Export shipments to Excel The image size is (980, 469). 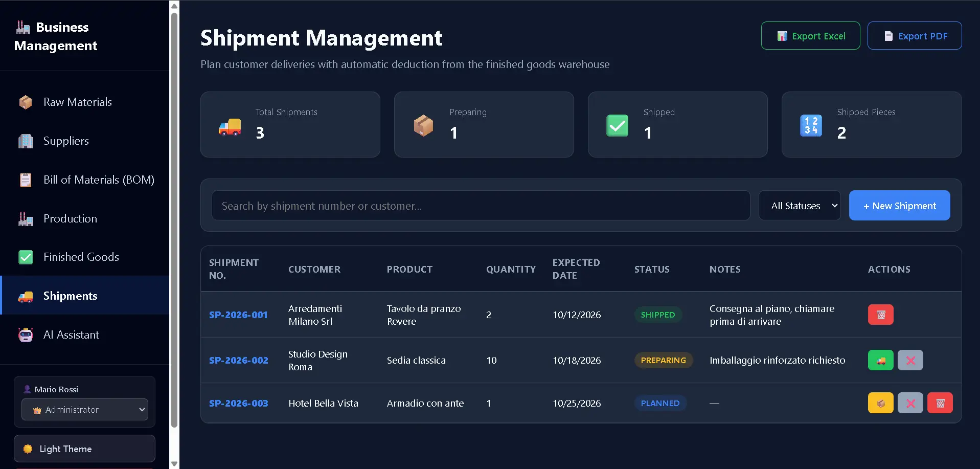point(810,36)
